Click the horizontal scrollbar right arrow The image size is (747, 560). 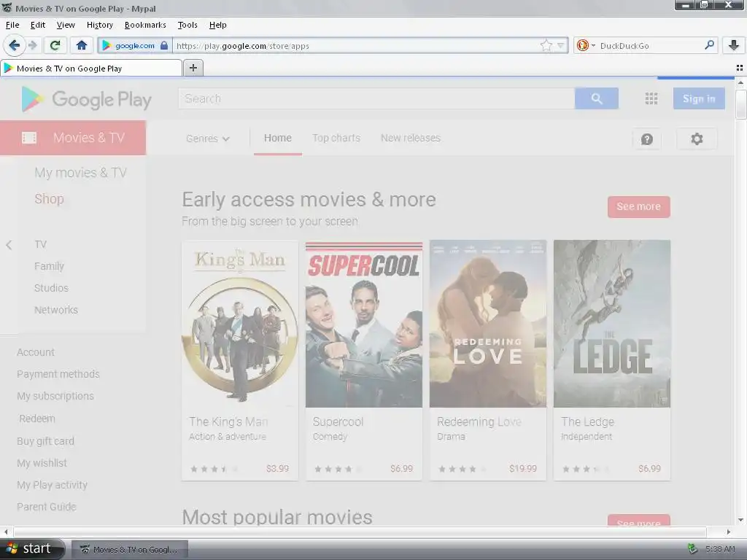point(729,532)
